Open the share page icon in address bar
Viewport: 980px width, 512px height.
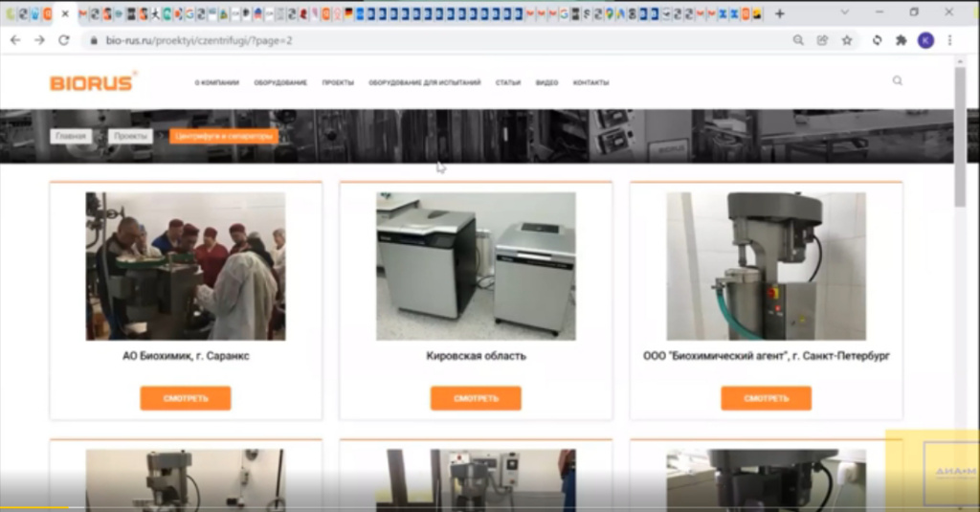(822, 40)
